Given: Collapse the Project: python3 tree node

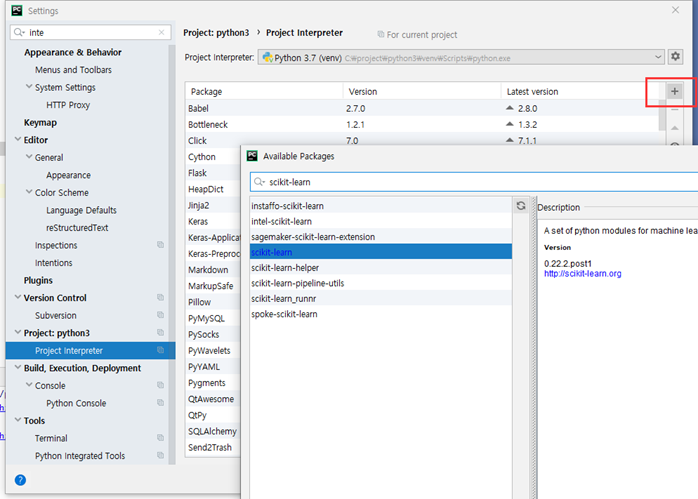Looking at the screenshot, I should [x=18, y=332].
